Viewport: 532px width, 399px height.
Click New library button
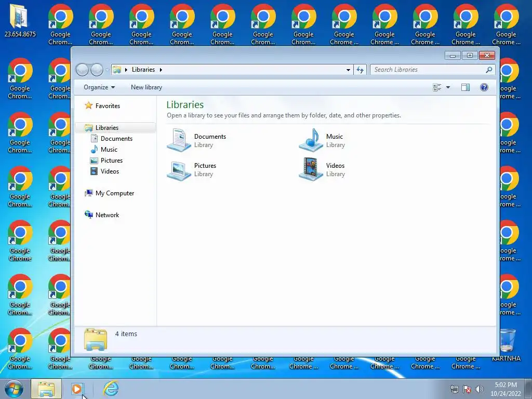pyautogui.click(x=147, y=87)
